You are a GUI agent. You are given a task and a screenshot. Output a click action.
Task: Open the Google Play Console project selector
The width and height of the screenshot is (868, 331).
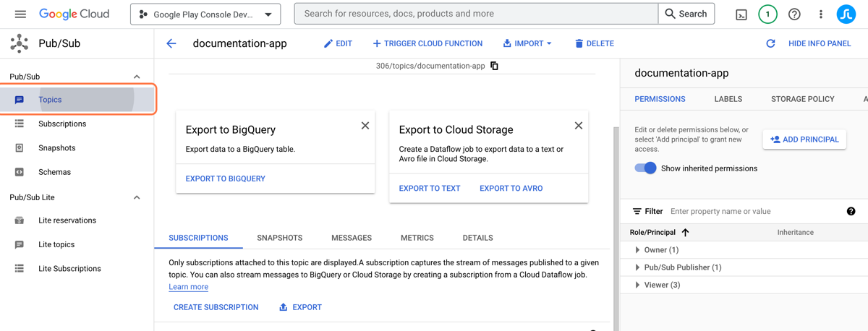[x=205, y=14]
